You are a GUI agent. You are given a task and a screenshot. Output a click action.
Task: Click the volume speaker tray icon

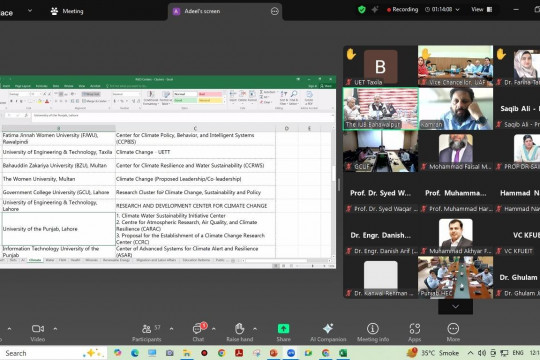coord(482,353)
